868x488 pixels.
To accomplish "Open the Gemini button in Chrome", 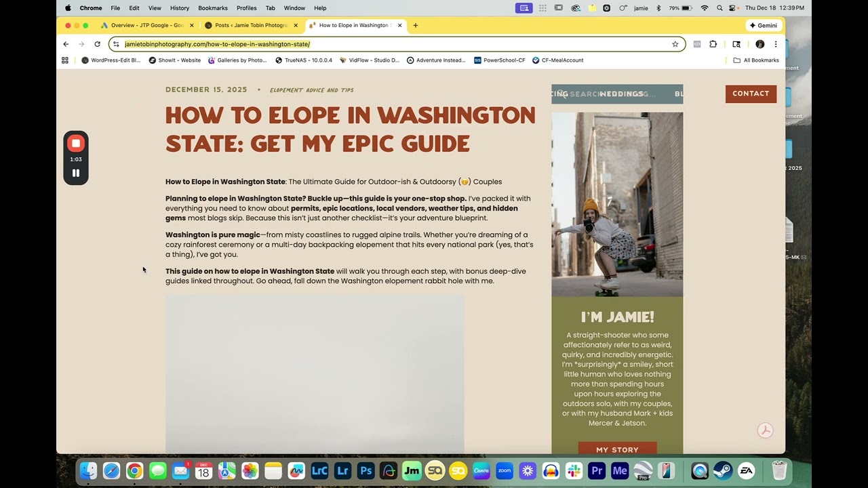I will 764,25.
